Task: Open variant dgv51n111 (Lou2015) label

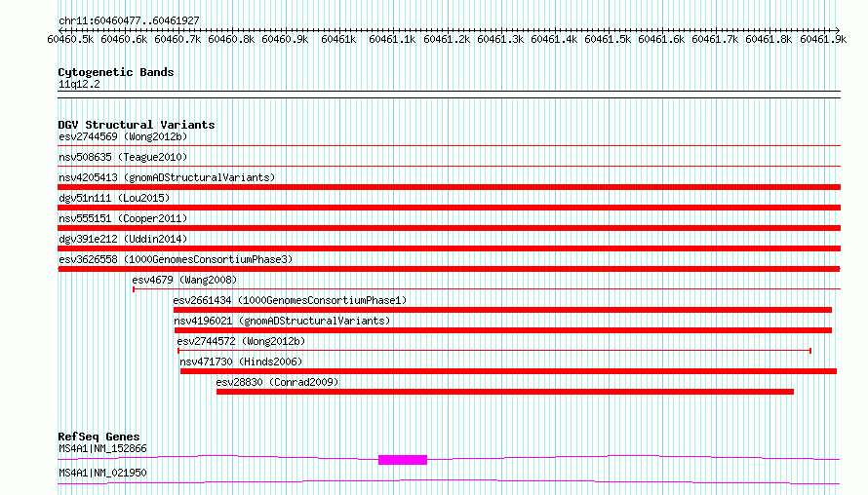Action: pyautogui.click(x=114, y=198)
